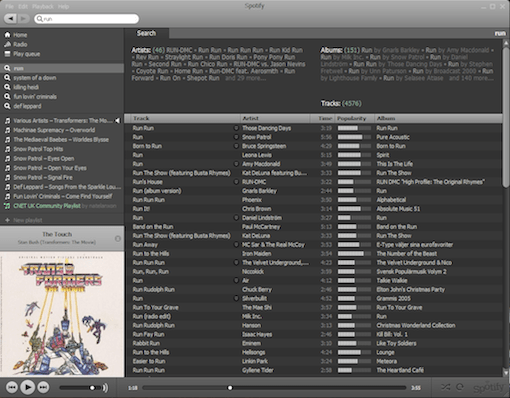Viewport: 510px width, 398px height.
Task: Go to Home in sidebar
Action: point(20,35)
